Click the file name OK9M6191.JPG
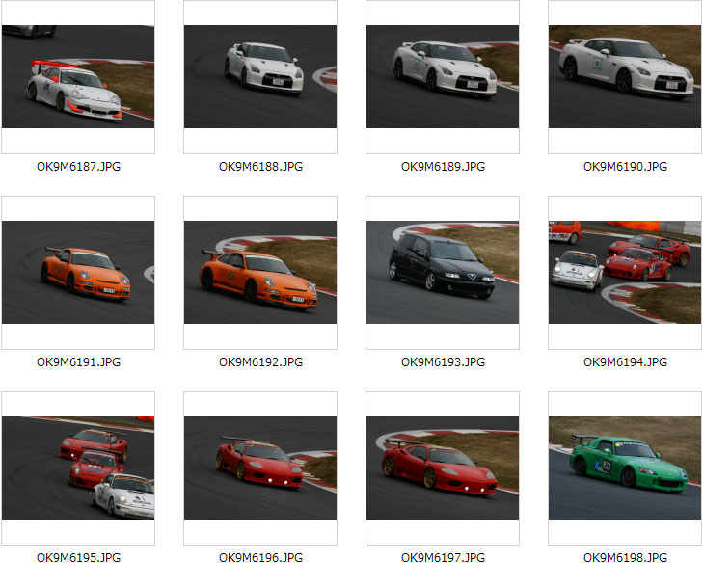This screenshot has width=704, height=588. (78, 362)
